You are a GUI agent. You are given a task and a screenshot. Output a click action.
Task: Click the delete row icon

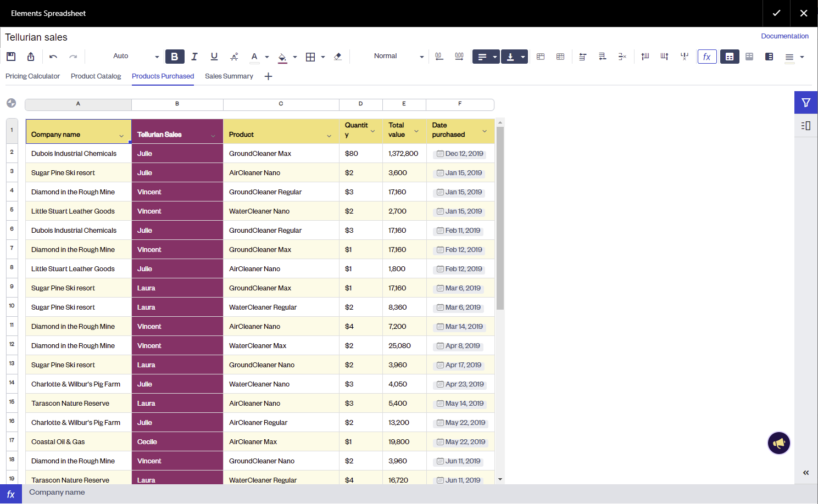point(622,57)
